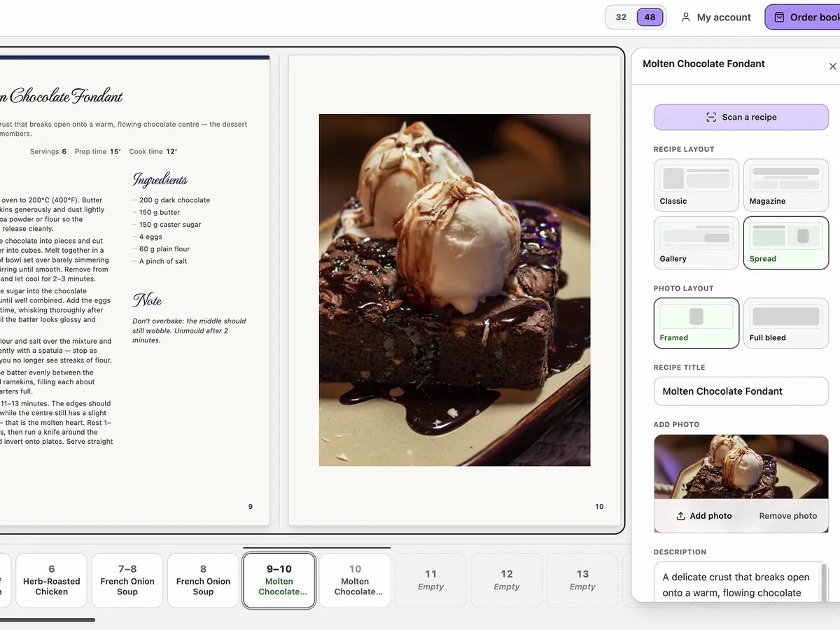This screenshot has width=840, height=630.
Task: Click page number 10 on right page
Action: click(x=599, y=506)
